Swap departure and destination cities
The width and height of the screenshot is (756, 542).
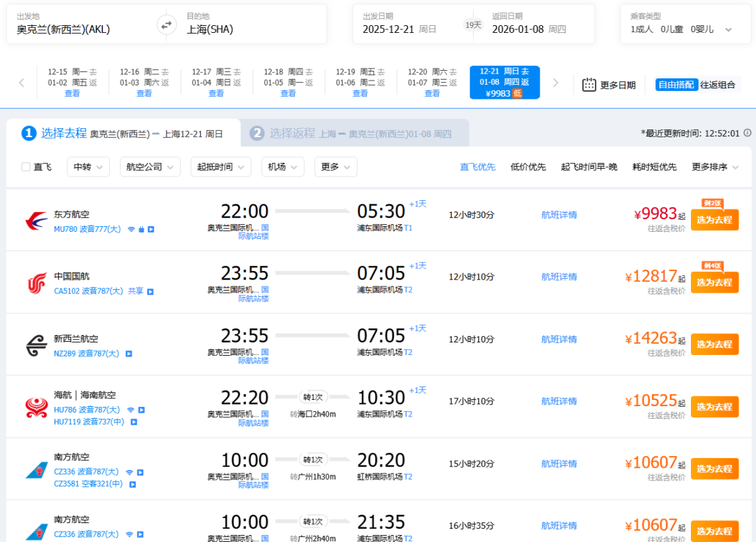pyautogui.click(x=167, y=25)
